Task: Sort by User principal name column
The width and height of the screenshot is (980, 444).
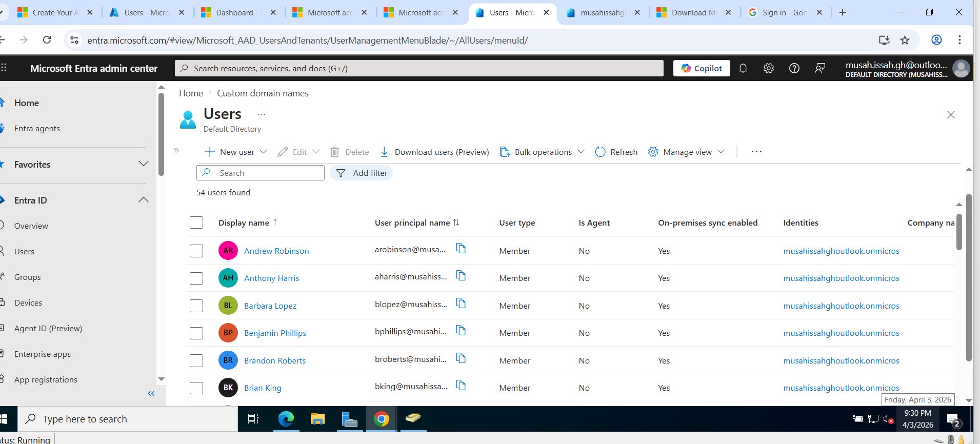Action: click(417, 223)
